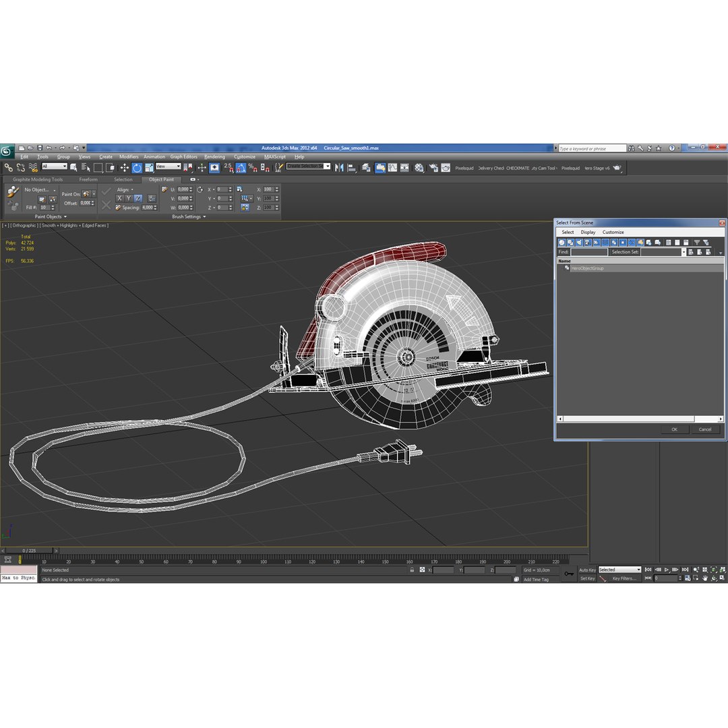Viewport: 728px width, 728px height.
Task: Click the Use Pivot Point Center icon
Action: 189,168
